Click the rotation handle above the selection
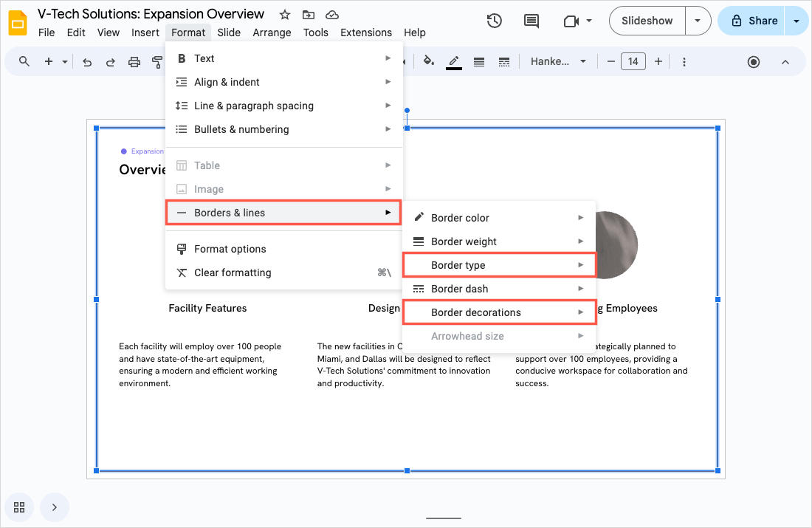This screenshot has width=812, height=528. click(x=407, y=110)
